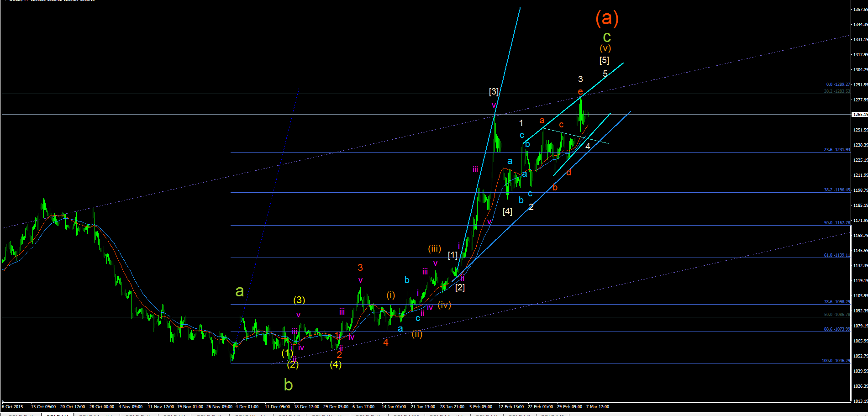The width and height of the screenshot is (868, 416).
Task: Select the white [5] wave label
Action: tap(604, 60)
